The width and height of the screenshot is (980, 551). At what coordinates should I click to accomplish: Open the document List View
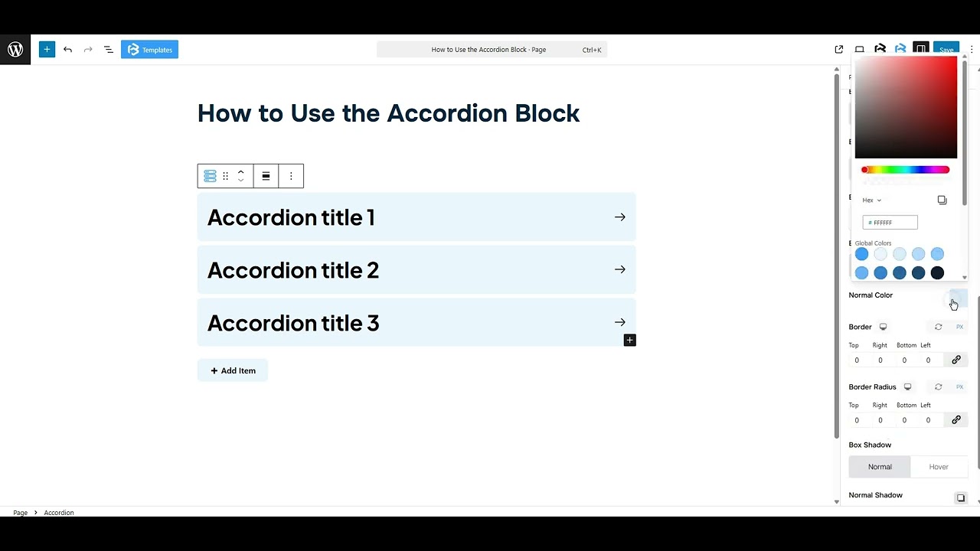108,49
